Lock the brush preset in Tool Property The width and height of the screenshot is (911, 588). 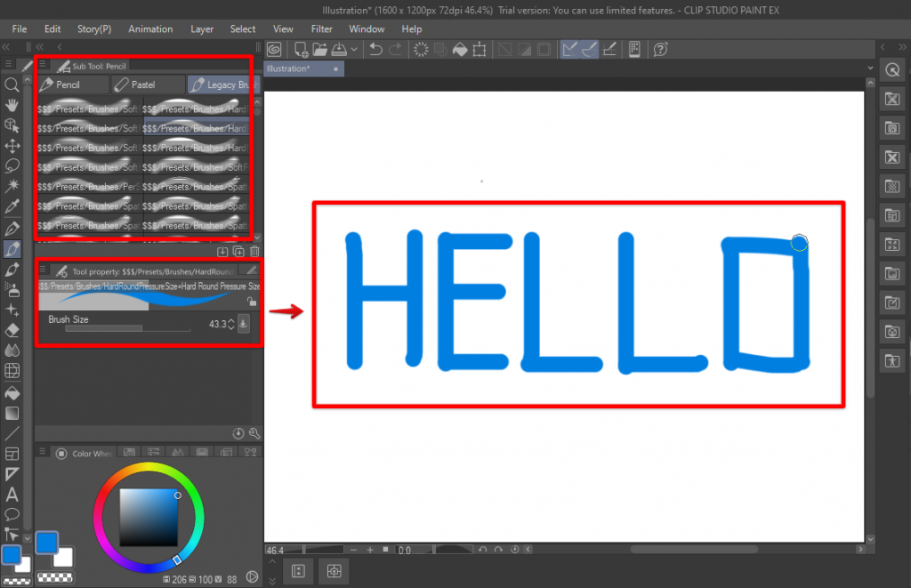(x=252, y=300)
